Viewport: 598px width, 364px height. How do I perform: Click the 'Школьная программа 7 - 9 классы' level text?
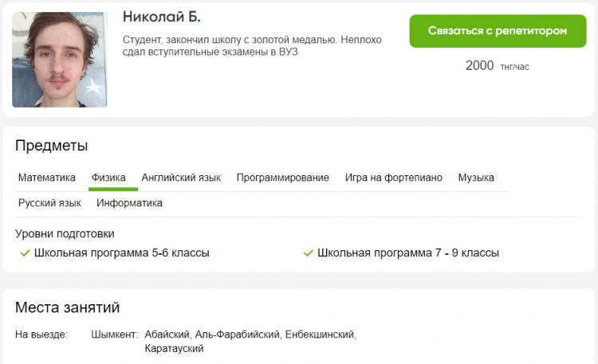408,253
